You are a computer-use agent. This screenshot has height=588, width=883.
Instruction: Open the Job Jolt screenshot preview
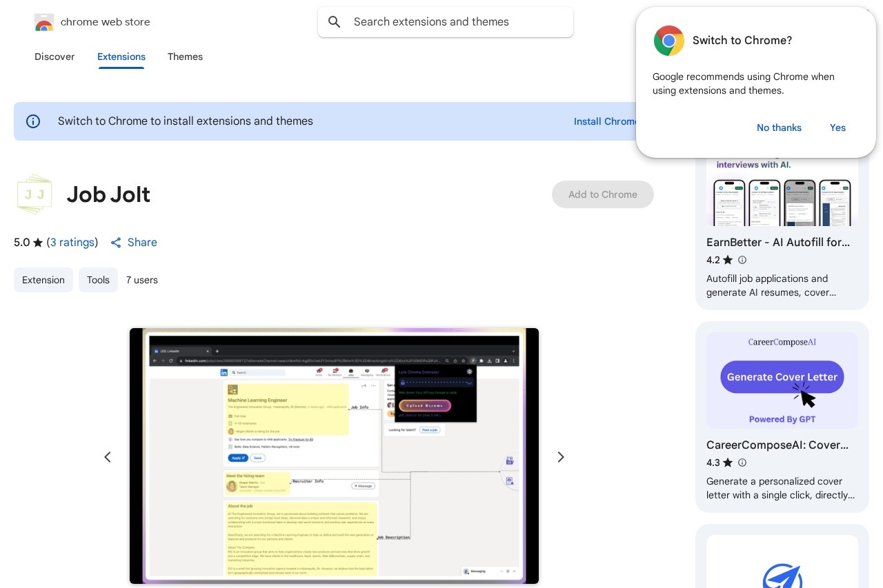[x=334, y=456]
